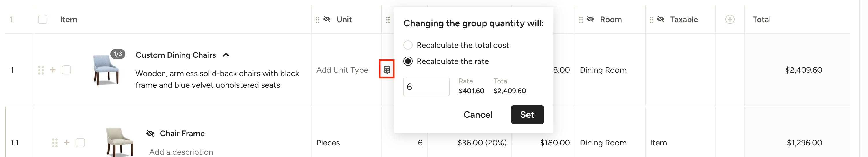This screenshot has height=157, width=868.
Task: Click the calculator icon for group quantity
Action: click(387, 70)
